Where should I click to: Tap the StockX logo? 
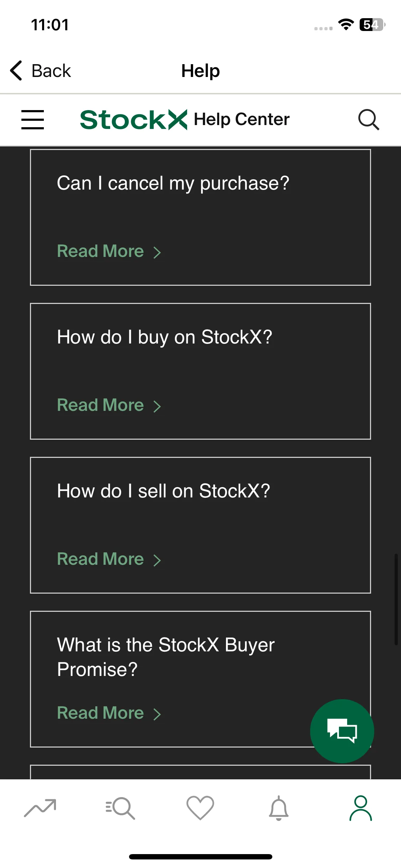click(134, 120)
